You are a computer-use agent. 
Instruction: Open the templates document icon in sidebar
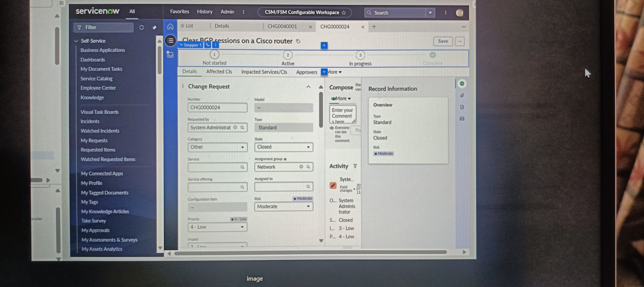coord(462,107)
